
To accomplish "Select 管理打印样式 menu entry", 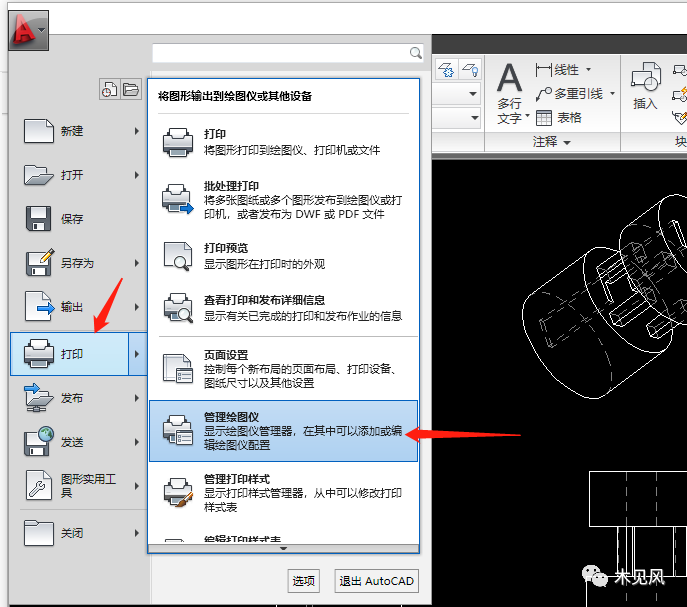I will [x=283, y=493].
